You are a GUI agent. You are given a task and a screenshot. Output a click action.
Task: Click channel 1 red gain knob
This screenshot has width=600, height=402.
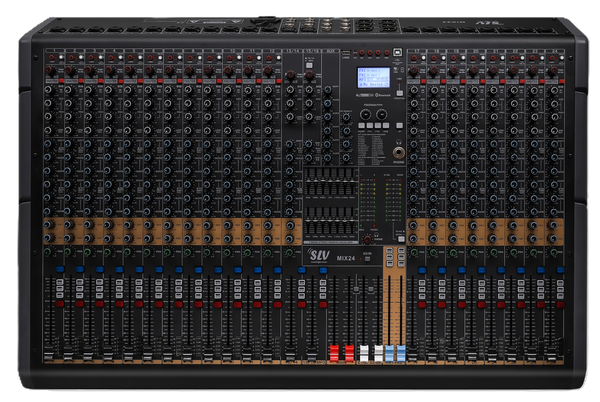point(49,70)
